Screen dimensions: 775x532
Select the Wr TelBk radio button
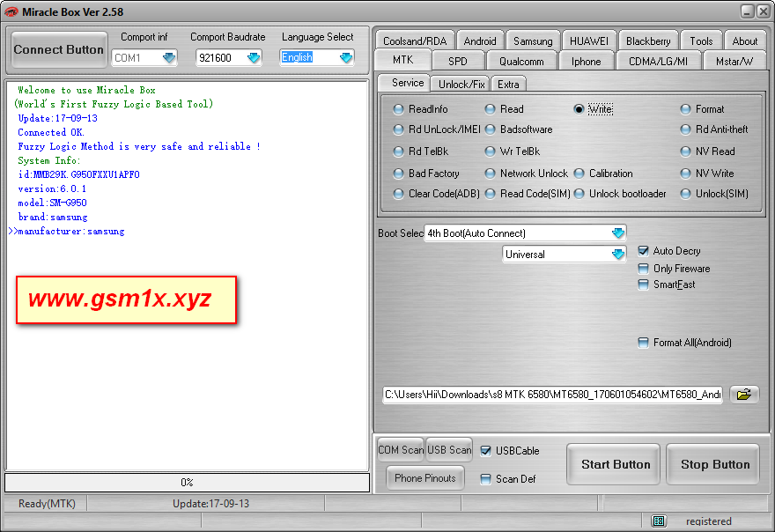point(490,151)
